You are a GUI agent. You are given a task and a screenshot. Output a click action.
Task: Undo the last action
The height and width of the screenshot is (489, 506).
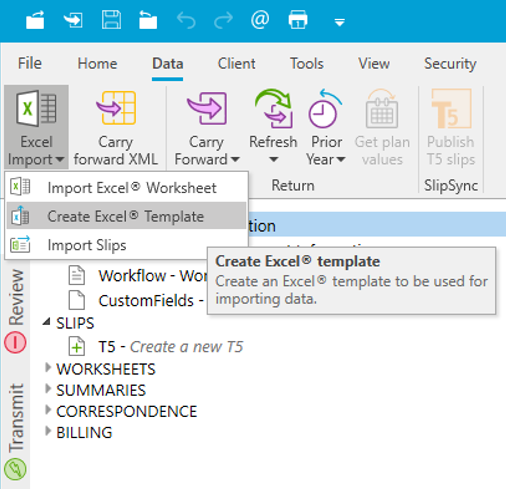[186, 20]
